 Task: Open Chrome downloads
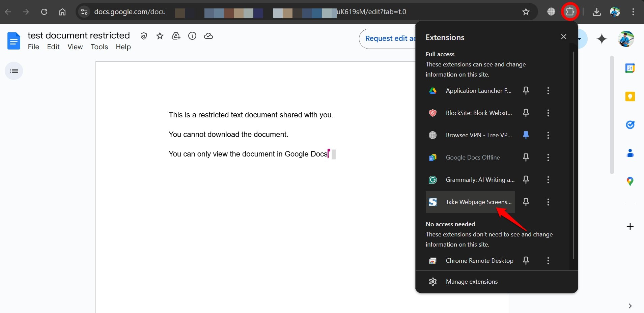click(596, 12)
